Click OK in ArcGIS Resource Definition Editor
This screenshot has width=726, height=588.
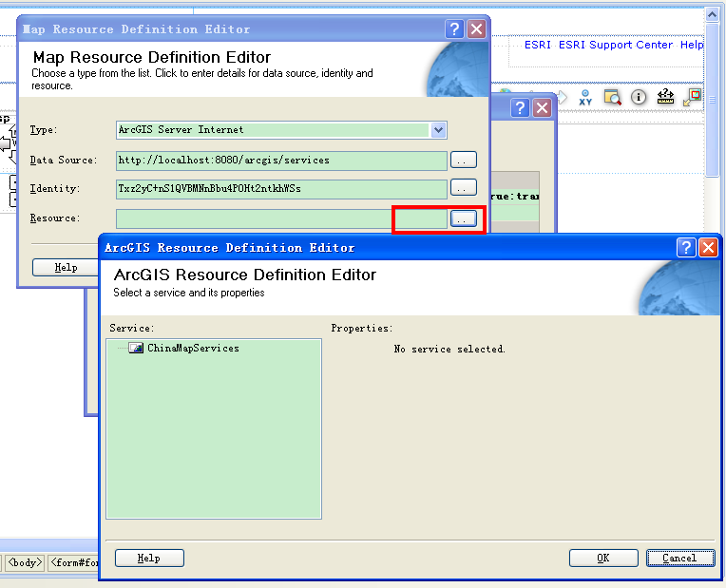click(x=603, y=558)
